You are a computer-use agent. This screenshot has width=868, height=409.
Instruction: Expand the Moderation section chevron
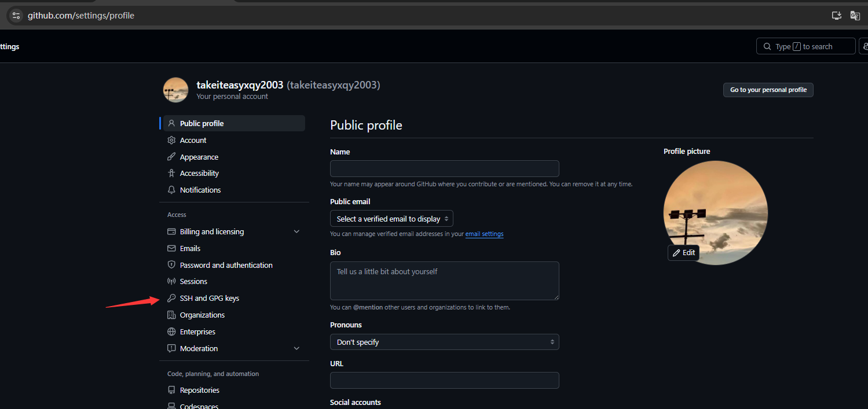coord(296,348)
